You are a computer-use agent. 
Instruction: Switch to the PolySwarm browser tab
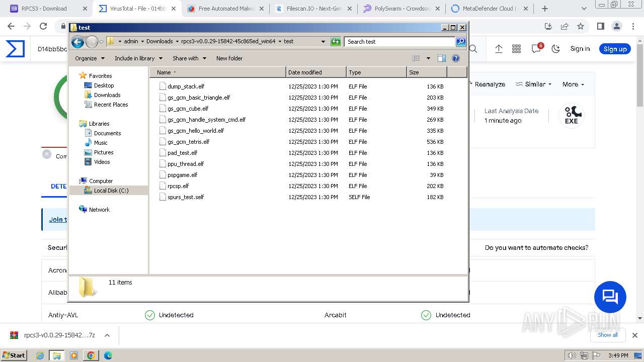coord(401,9)
